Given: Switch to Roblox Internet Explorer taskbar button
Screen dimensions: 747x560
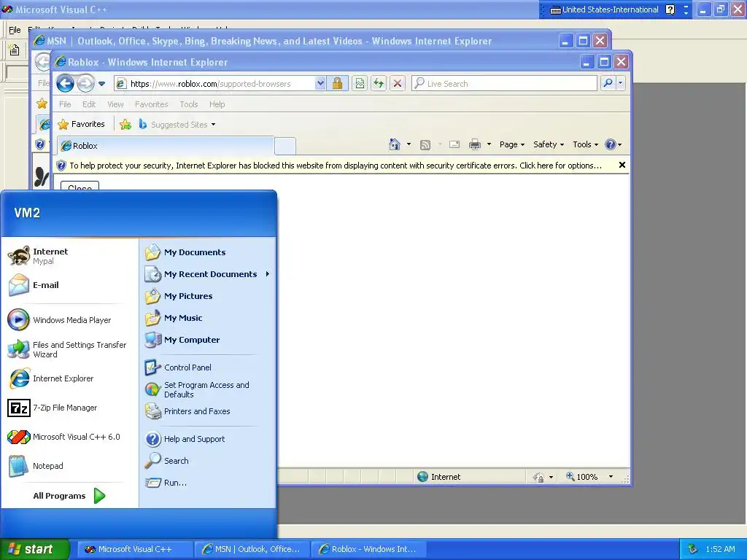Looking at the screenshot, I should coord(368,549).
